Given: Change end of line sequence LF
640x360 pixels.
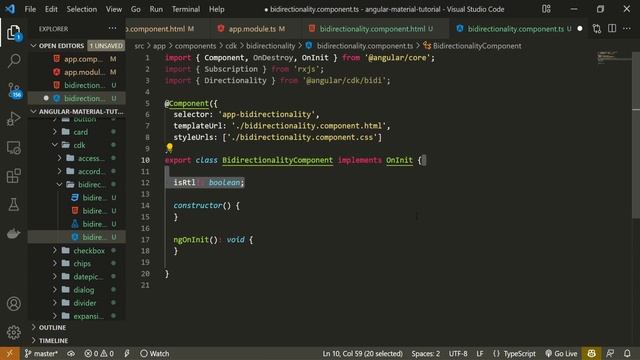Looking at the screenshot, I should (x=480, y=353).
